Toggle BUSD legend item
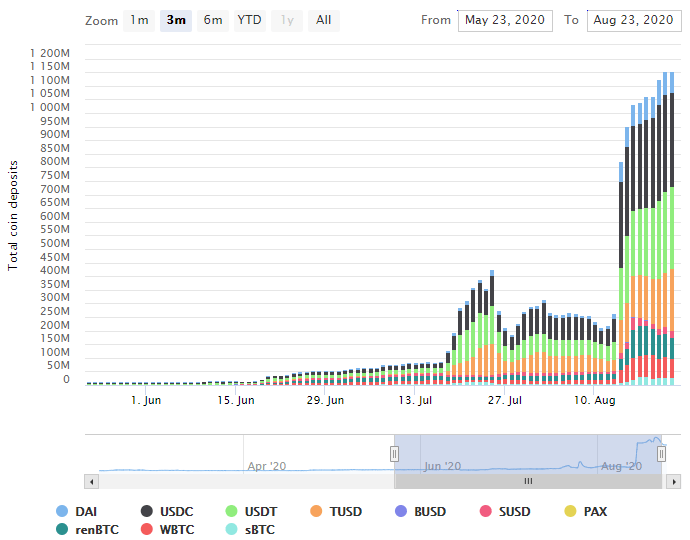690x540 pixels. click(421, 511)
